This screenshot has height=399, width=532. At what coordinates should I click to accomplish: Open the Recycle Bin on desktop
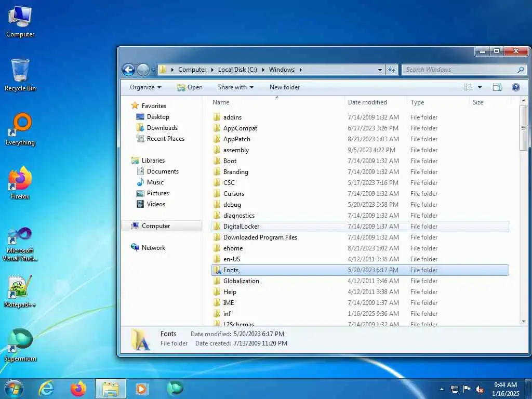click(x=20, y=75)
